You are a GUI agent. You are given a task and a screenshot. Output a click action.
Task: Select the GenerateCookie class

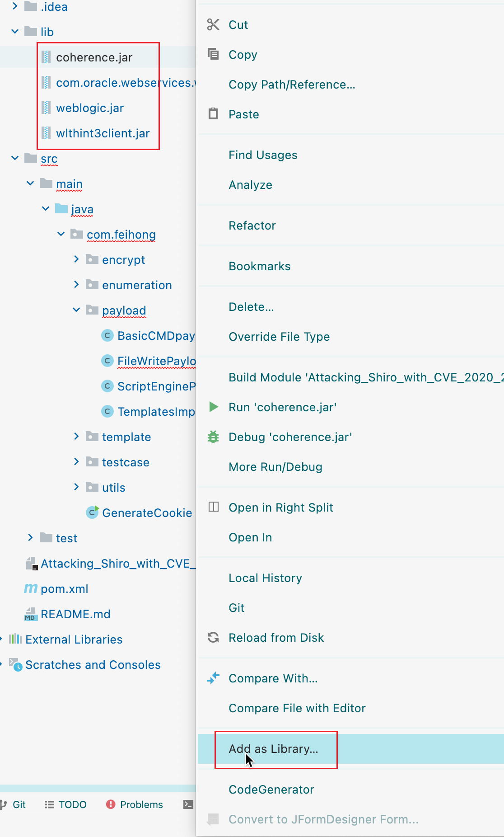click(x=147, y=513)
